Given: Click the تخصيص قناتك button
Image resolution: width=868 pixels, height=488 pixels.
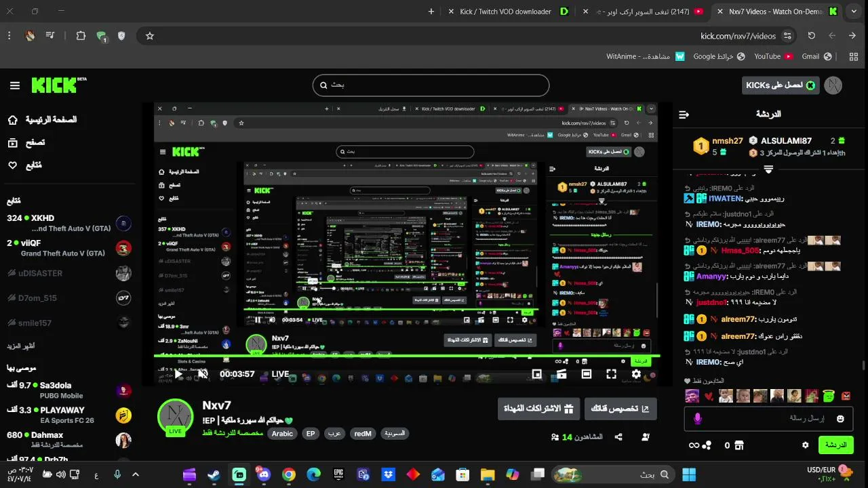Looking at the screenshot, I should [620, 409].
